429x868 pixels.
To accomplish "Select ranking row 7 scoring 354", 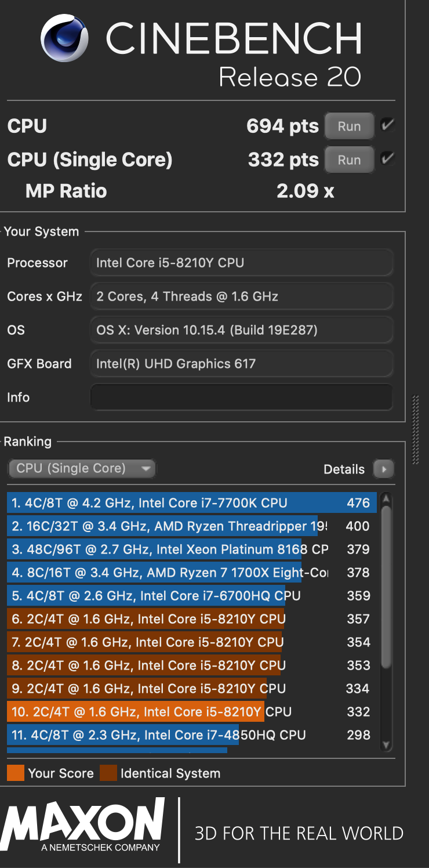I will (192, 642).
